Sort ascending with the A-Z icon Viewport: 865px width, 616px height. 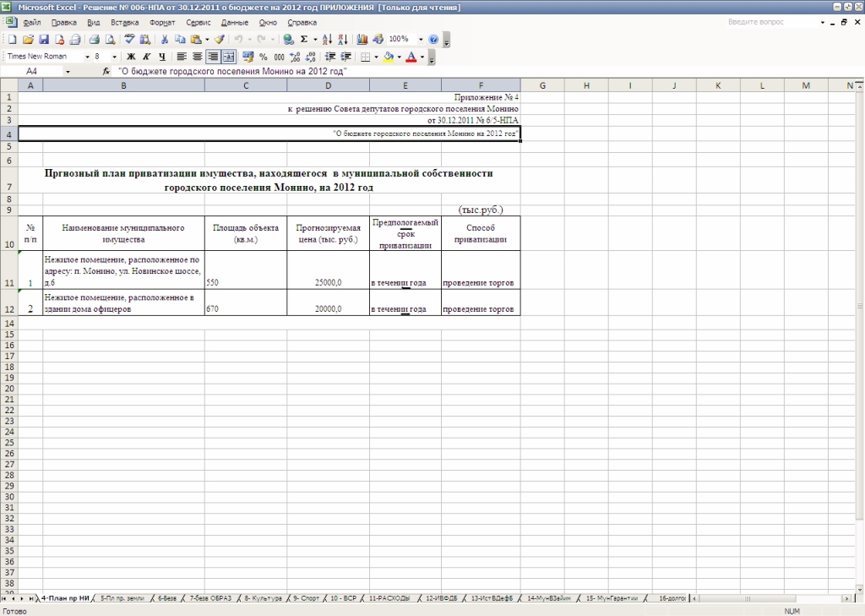[x=328, y=40]
